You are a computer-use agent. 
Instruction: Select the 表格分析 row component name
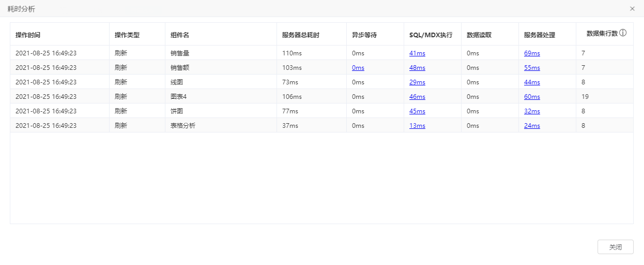tap(183, 126)
